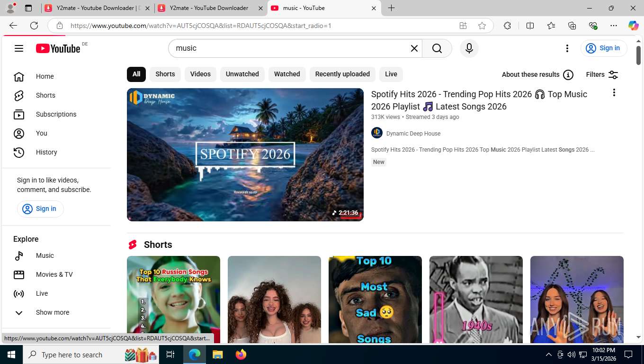Open Live under Explore

click(x=56, y=293)
